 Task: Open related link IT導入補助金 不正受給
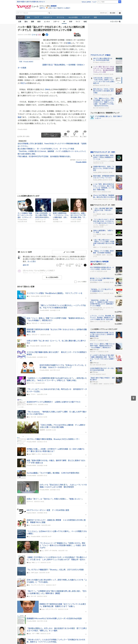[x=44, y=156]
